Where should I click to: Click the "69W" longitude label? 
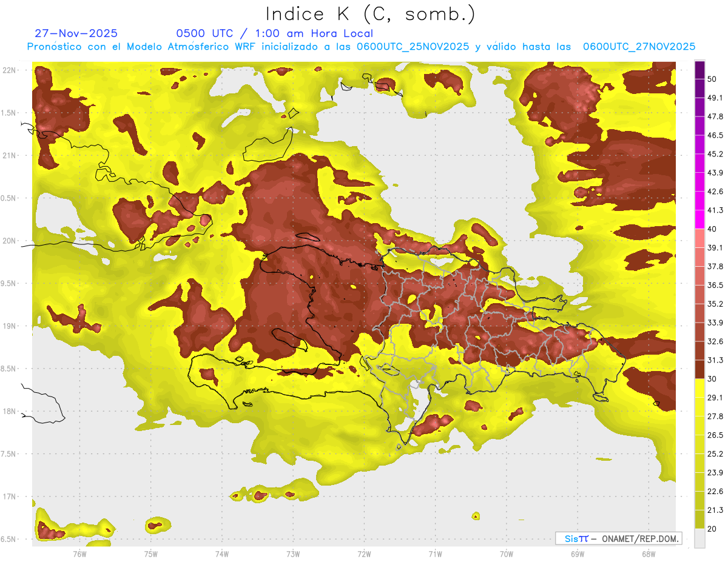pyautogui.click(x=578, y=554)
